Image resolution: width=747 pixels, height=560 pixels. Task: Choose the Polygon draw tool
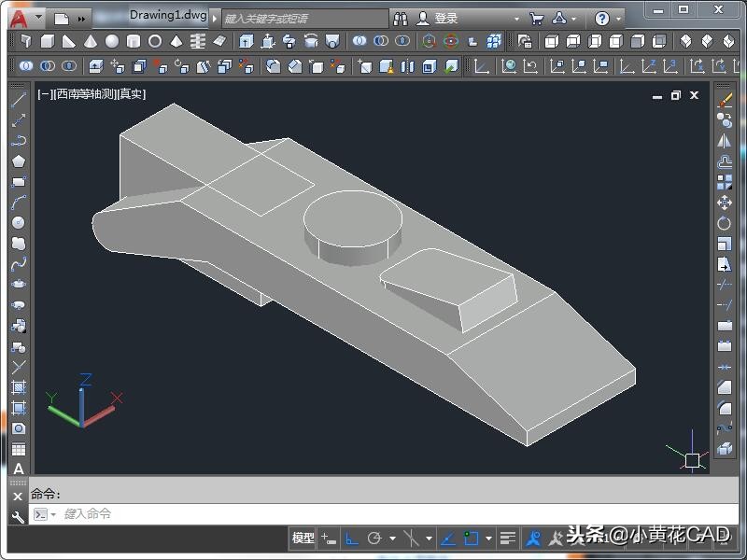click(18, 161)
